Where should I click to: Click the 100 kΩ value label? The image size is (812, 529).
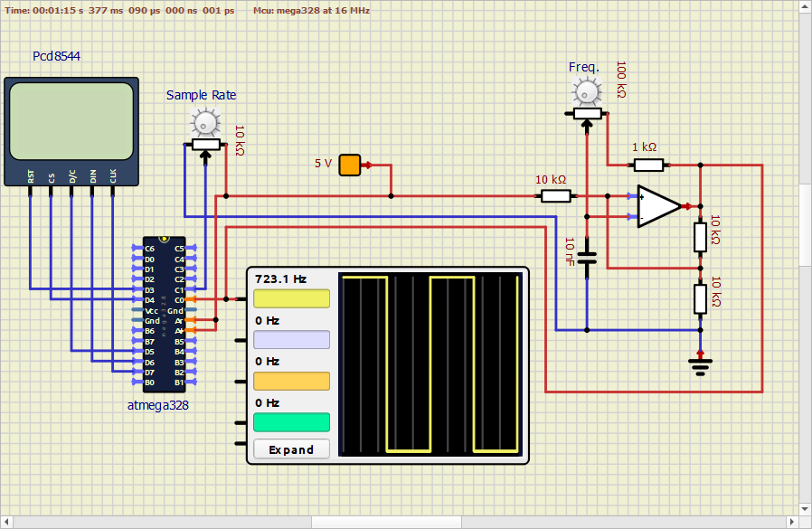point(621,80)
